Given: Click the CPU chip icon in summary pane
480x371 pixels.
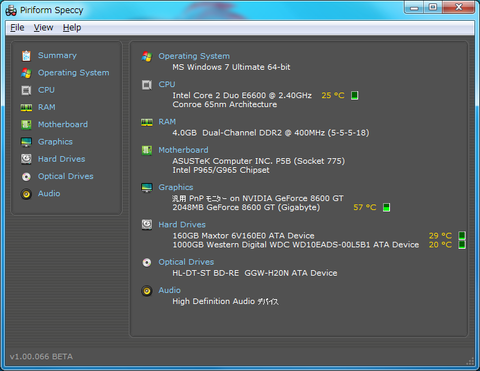Looking at the screenshot, I should point(147,85).
